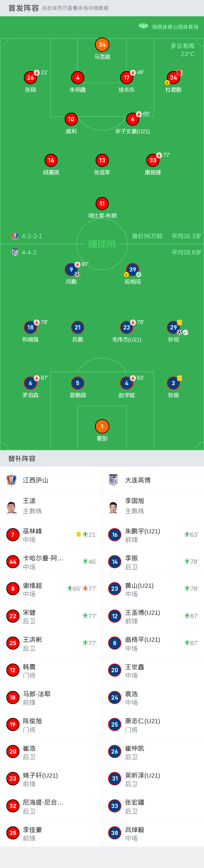The width and height of the screenshot is (204, 868).
Task: Tap 大连英博 team crest in substitutes
Action: tap(113, 480)
